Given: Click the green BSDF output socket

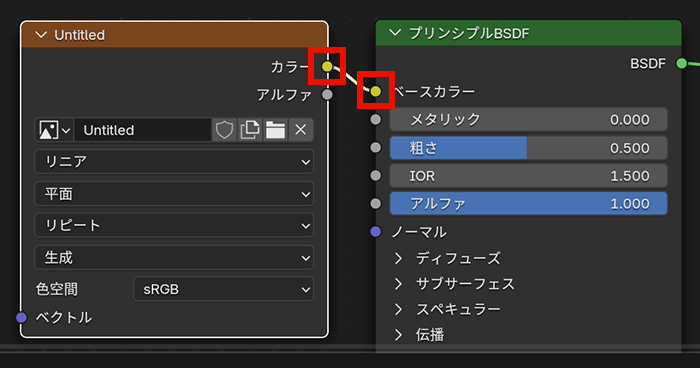Looking at the screenshot, I should coord(681,63).
